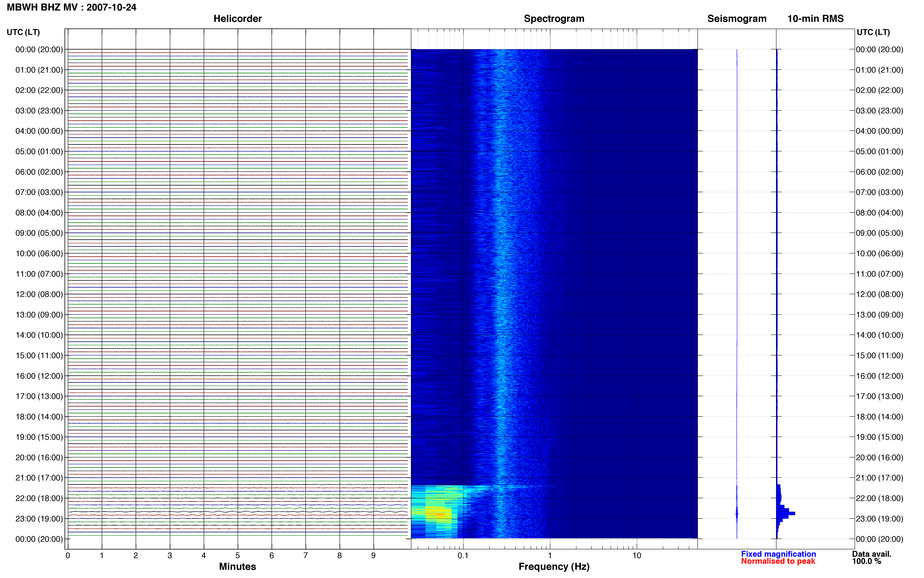This screenshot has height=578, width=924.
Task: Click the left '12:00 (08:00)' time label
Action: [39, 294]
